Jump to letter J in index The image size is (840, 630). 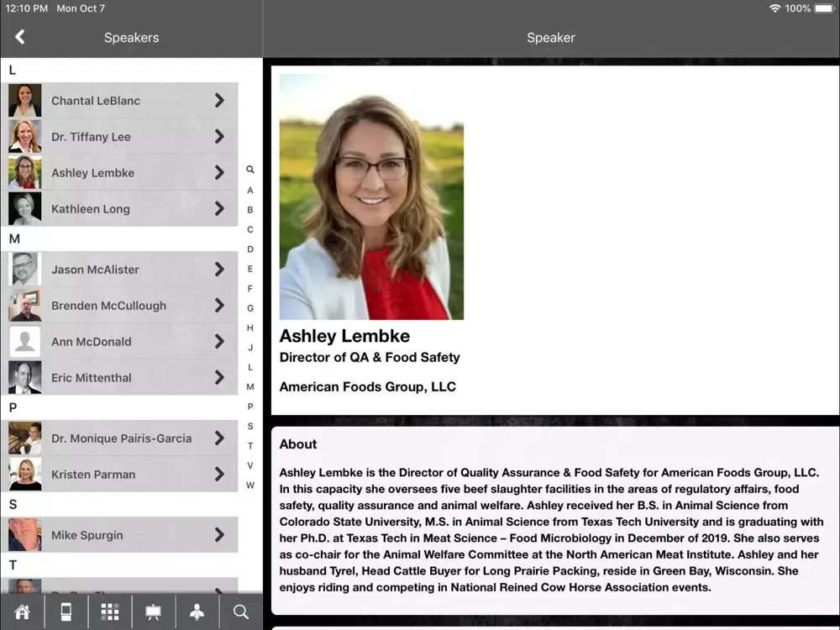pyautogui.click(x=250, y=348)
